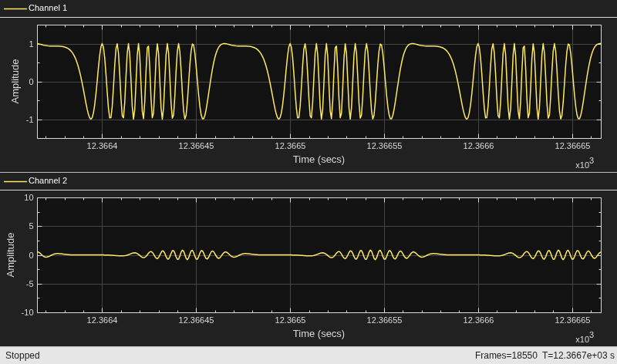Click the top plot Amplitude axis label
Image resolution: width=617 pixels, height=364 pixels.
point(15,82)
